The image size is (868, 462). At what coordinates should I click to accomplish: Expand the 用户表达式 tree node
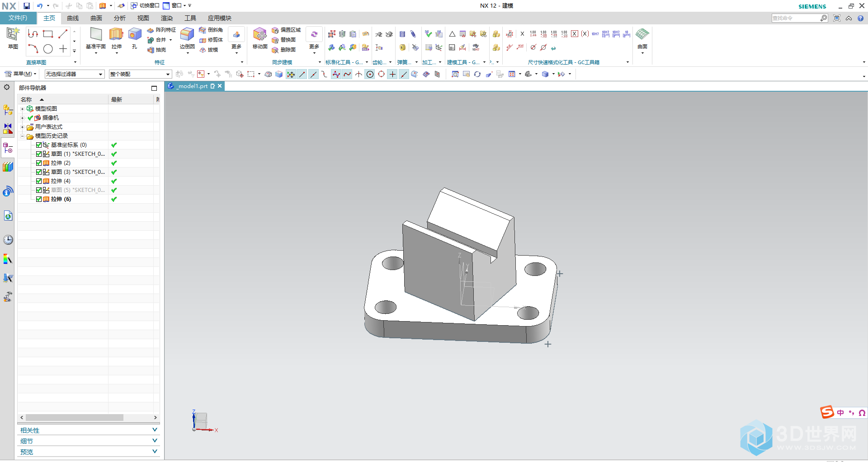22,127
